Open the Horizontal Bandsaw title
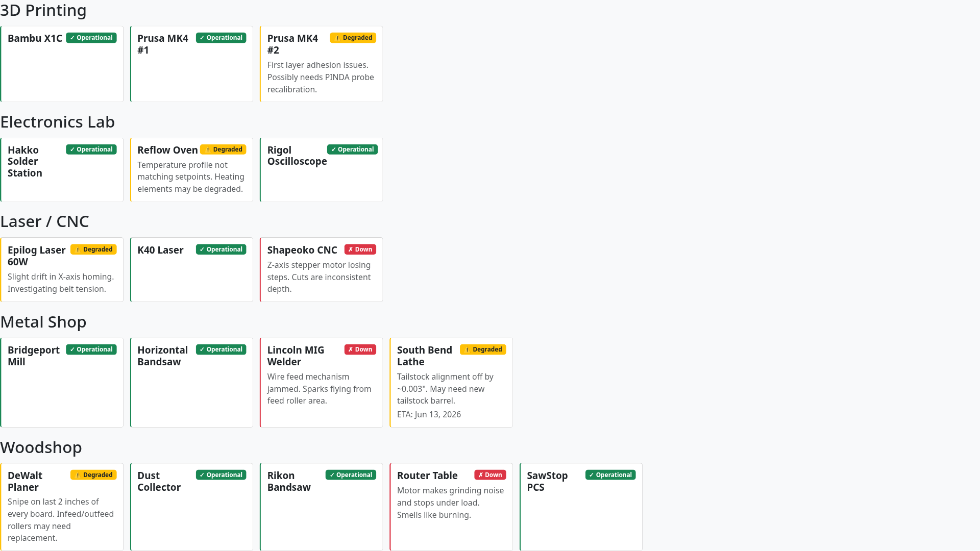The width and height of the screenshot is (980, 551). [x=163, y=356]
